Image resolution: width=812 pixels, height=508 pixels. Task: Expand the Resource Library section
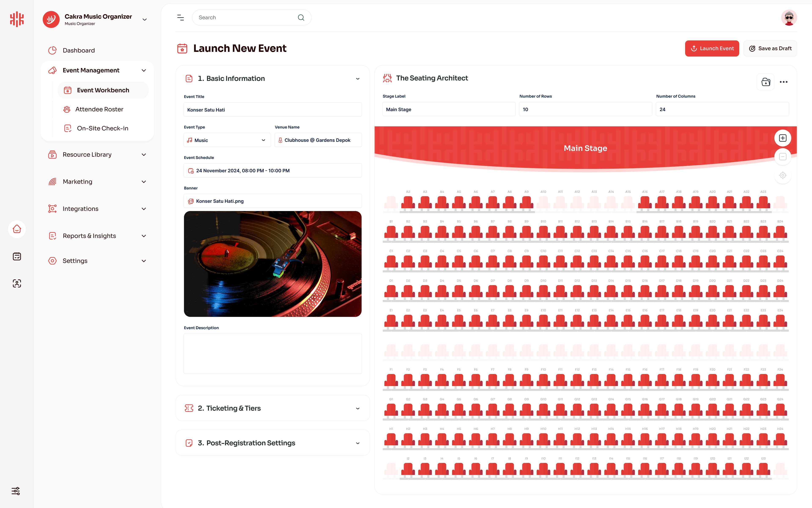tap(97, 155)
